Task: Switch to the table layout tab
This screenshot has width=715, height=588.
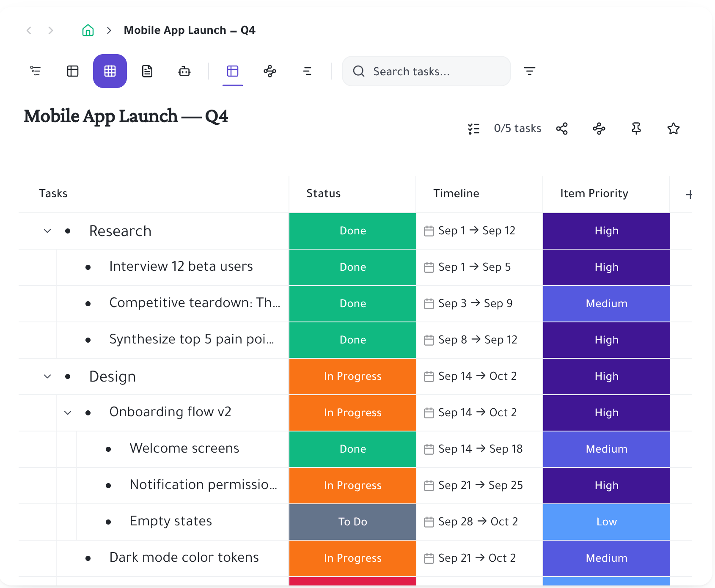Action: pos(233,71)
